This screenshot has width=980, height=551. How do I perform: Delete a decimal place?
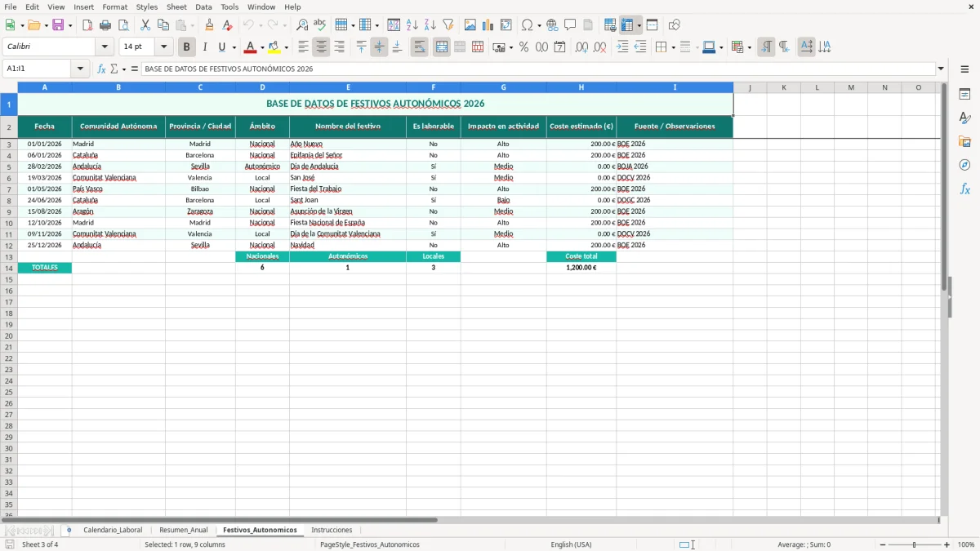click(600, 47)
